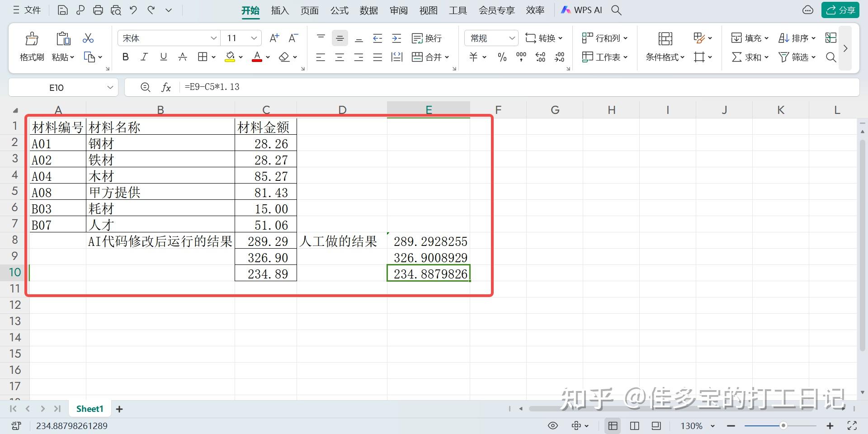
Task: Click the Increase Decimal icon
Action: pos(540,57)
